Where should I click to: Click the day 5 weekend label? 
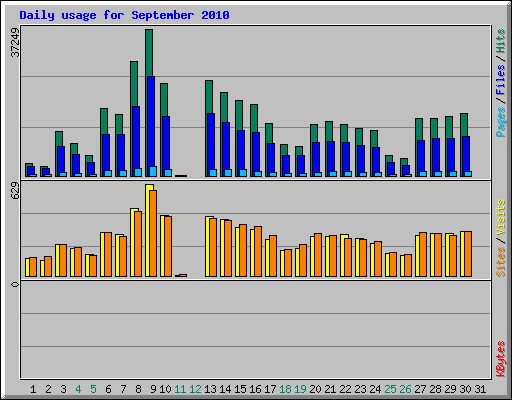[93, 389]
